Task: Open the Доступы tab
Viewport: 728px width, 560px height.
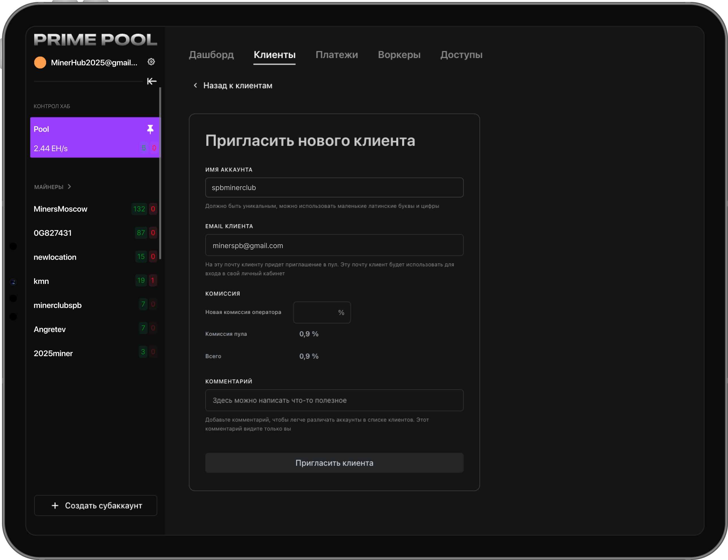Action: click(461, 55)
